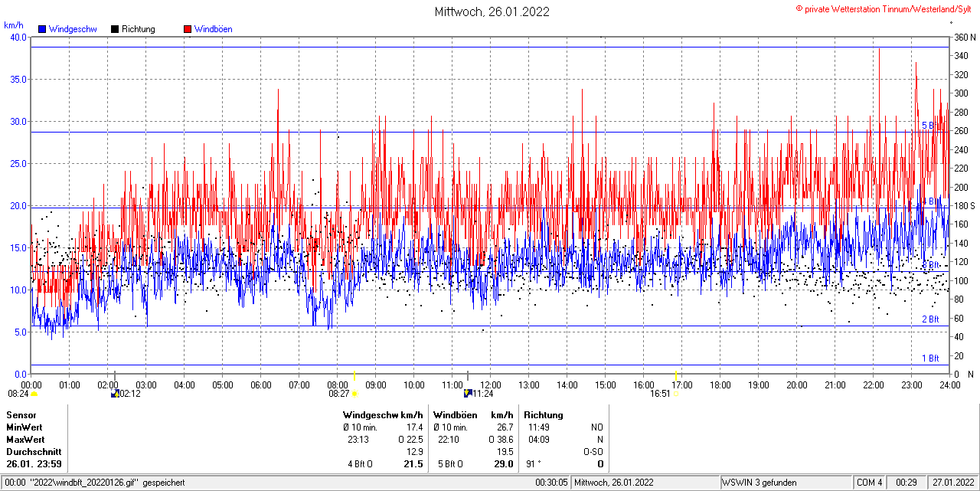Click the bold 21.5 current wind speed

point(413,464)
